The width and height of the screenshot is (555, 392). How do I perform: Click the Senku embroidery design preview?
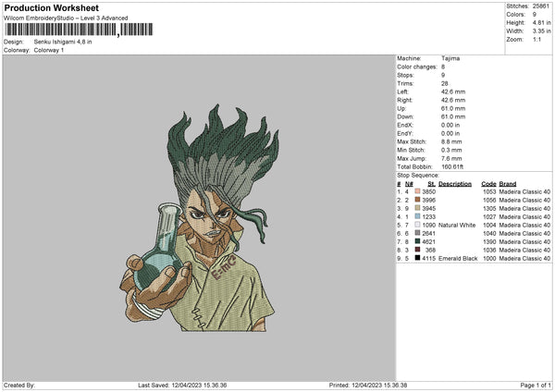pyautogui.click(x=199, y=218)
